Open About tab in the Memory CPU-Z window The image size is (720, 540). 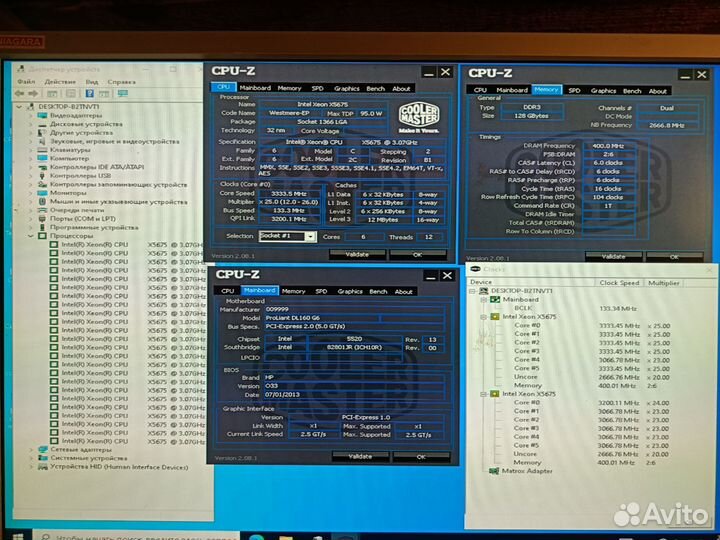[x=658, y=91]
